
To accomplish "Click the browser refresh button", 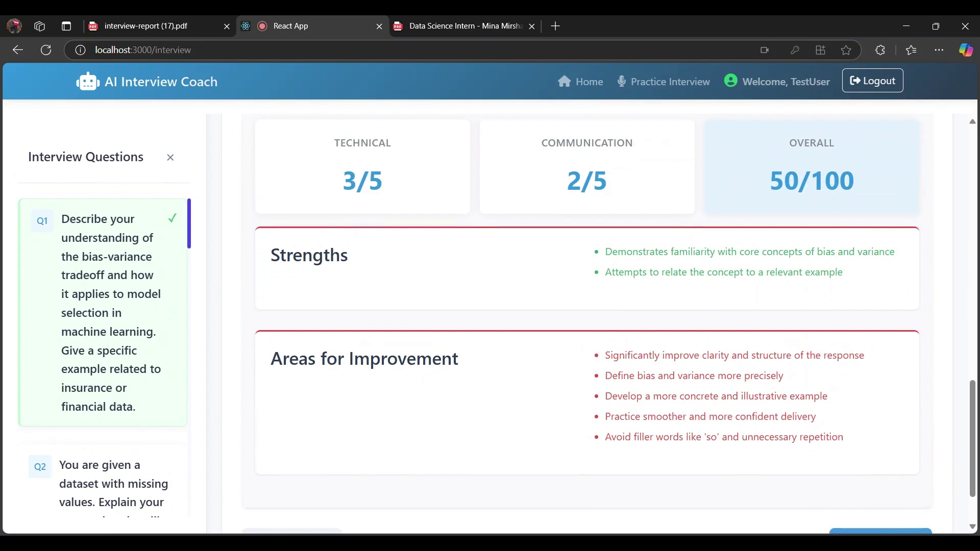I will (46, 50).
